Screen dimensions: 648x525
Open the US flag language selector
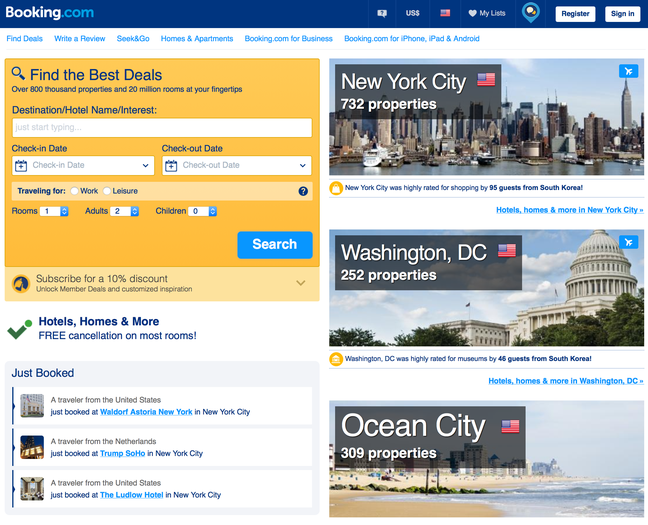[x=445, y=13]
